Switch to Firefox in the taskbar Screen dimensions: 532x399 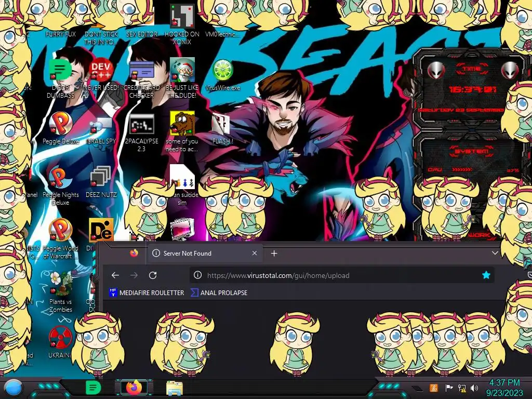(134, 388)
